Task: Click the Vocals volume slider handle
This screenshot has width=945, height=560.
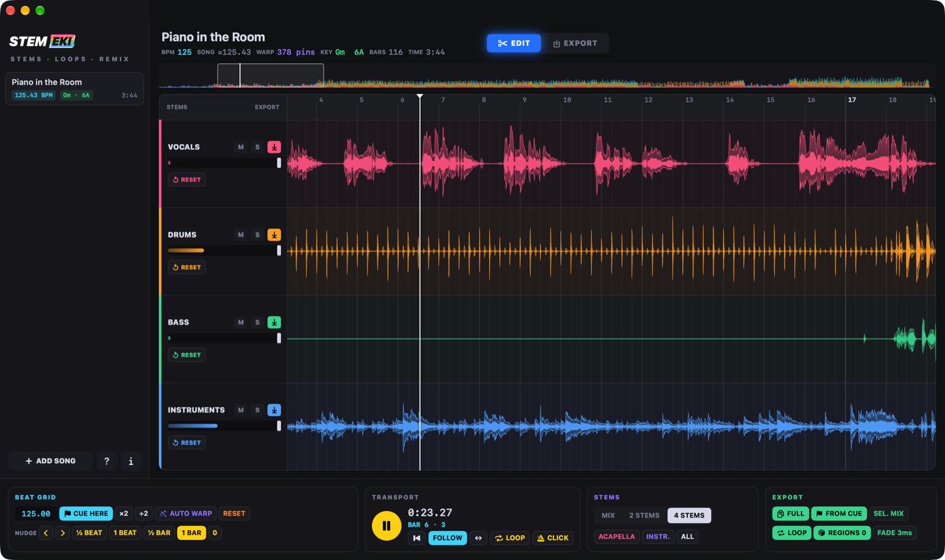Action: point(279,163)
